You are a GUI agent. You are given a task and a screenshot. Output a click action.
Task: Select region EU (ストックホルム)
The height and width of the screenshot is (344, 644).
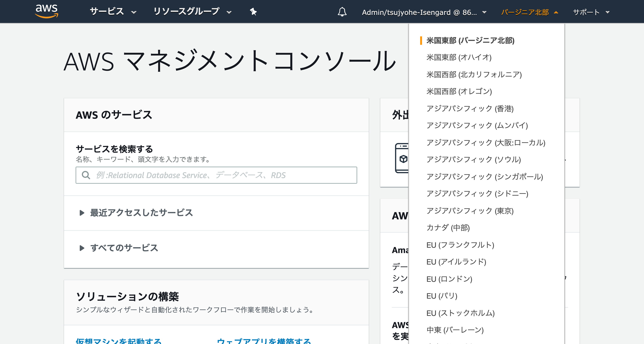pyautogui.click(x=461, y=313)
